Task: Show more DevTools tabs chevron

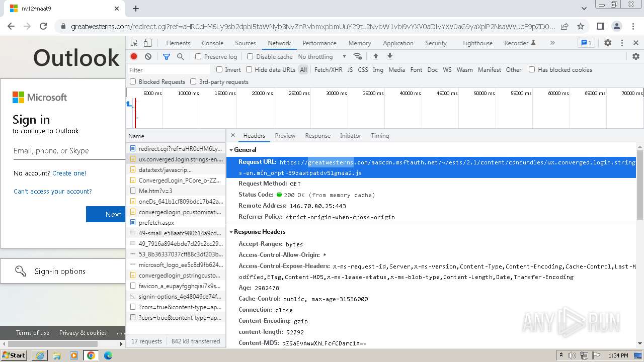Action: [552, 43]
